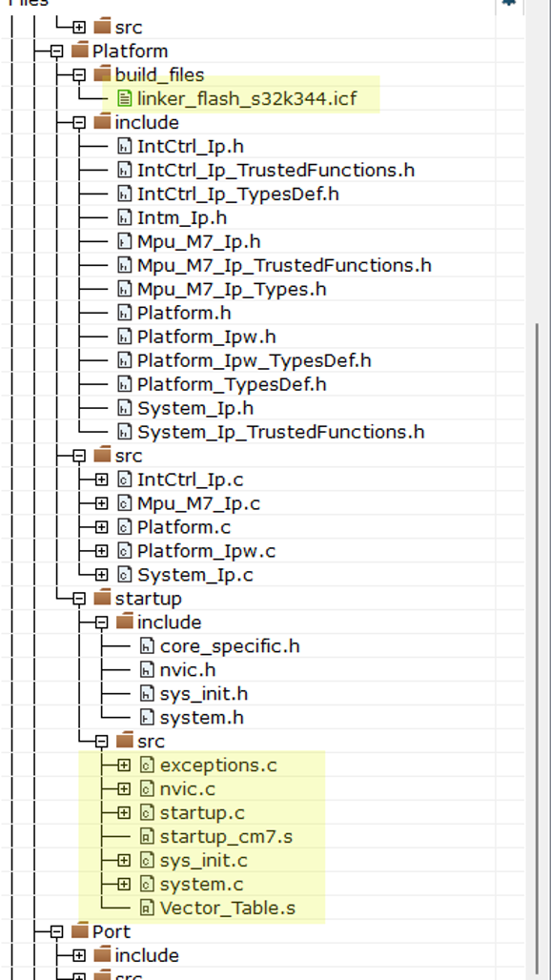Select the Platform_Ipw.c file name
The height and width of the screenshot is (980, 551).
click(206, 551)
